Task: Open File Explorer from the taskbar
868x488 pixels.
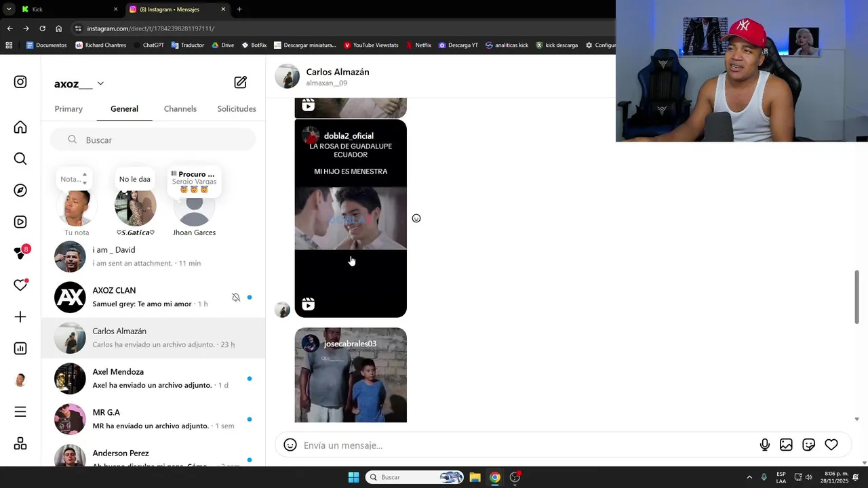Action: tap(475, 477)
